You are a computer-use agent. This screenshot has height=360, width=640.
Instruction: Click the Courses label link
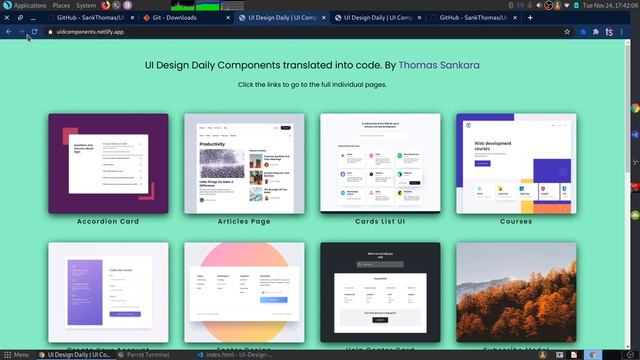pyautogui.click(x=516, y=221)
